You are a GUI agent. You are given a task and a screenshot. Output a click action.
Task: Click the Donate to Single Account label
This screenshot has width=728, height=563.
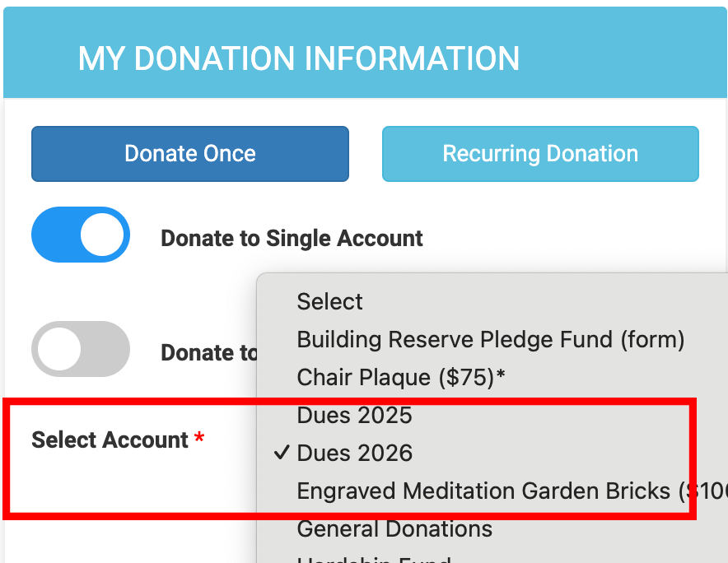tap(292, 239)
